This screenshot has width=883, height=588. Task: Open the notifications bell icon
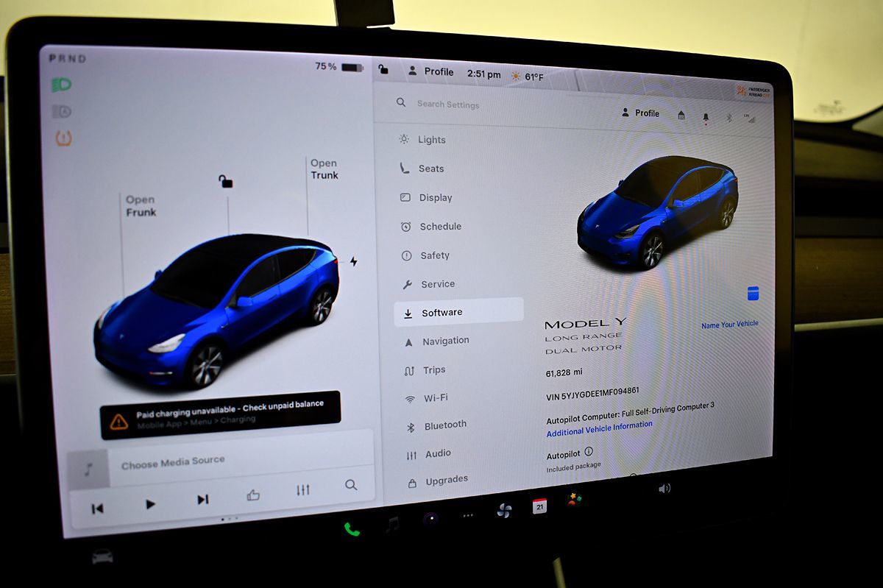706,117
